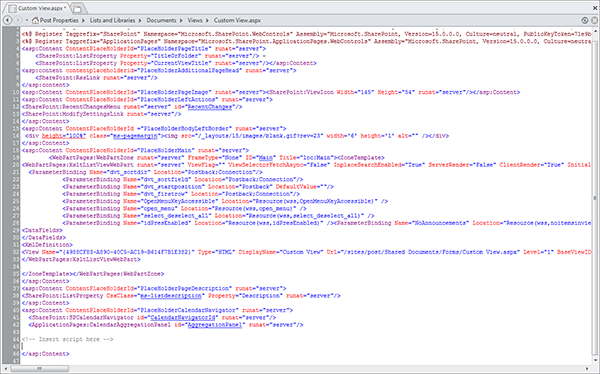Click 'PlaceHolderAdditionalPageHead' in the code

pyautogui.click(x=189, y=70)
